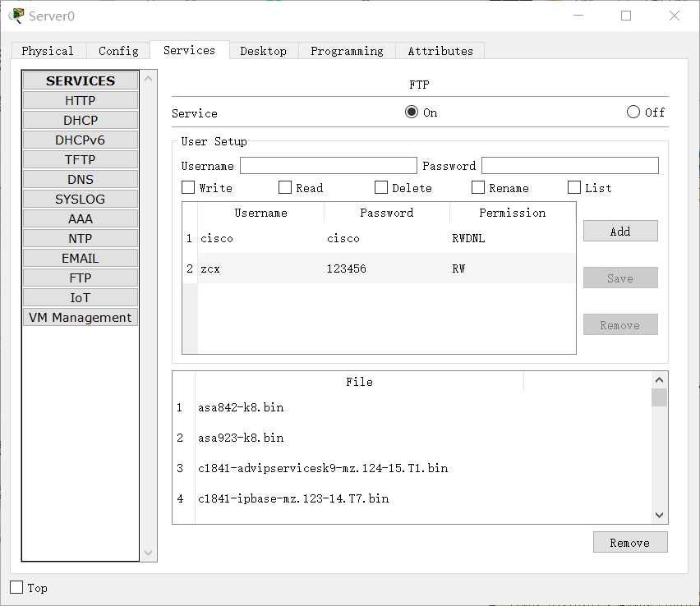
Task: Click file list scroll-up arrow
Action: [659, 380]
